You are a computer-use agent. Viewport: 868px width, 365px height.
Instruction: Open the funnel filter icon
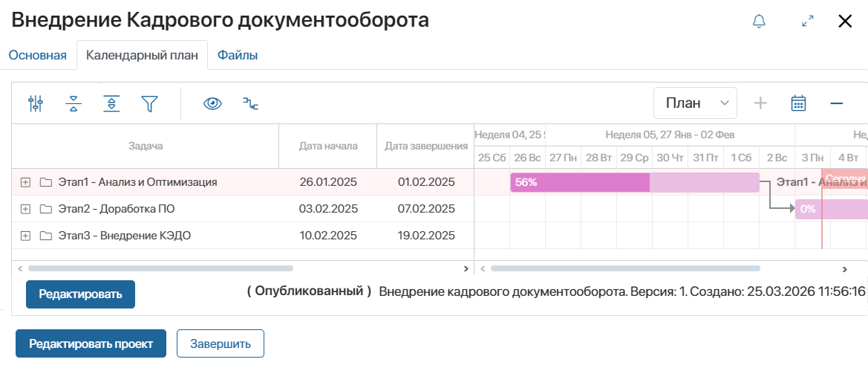pyautogui.click(x=149, y=103)
